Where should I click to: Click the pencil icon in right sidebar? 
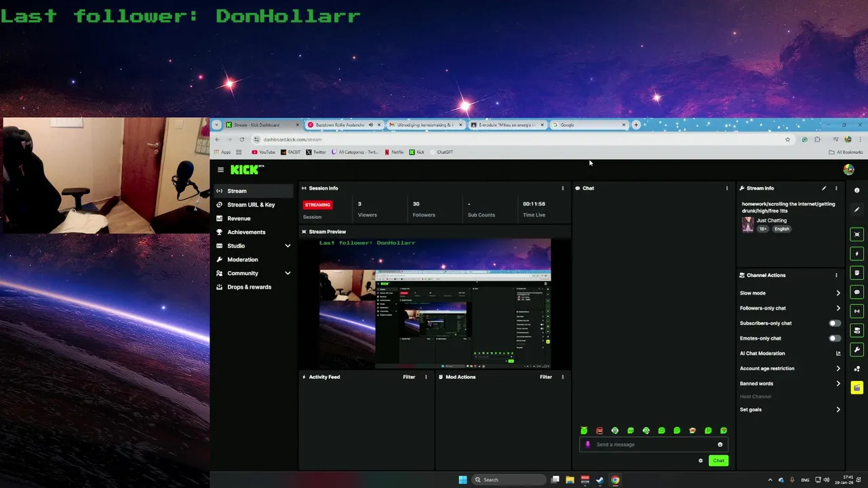click(857, 209)
